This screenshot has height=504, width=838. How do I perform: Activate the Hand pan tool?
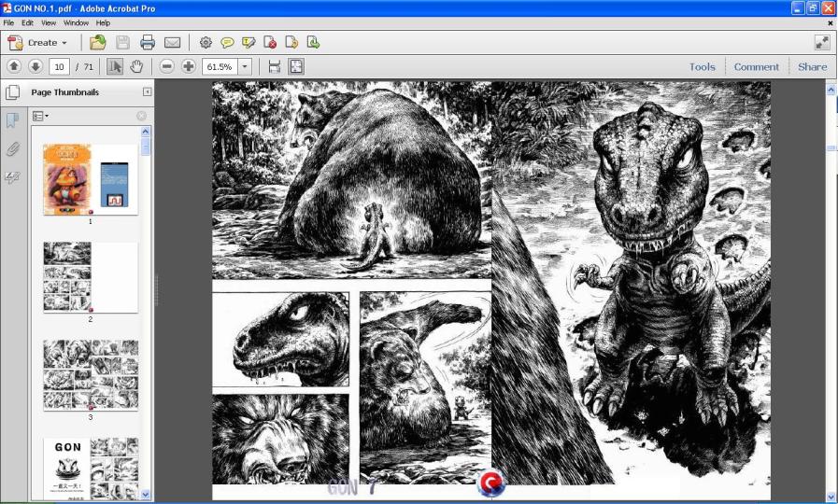tap(136, 66)
